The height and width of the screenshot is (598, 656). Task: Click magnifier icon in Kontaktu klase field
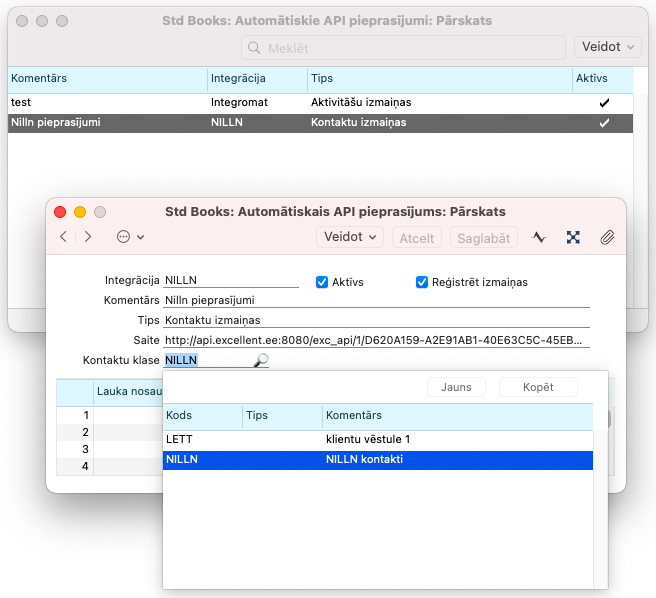pos(261,361)
